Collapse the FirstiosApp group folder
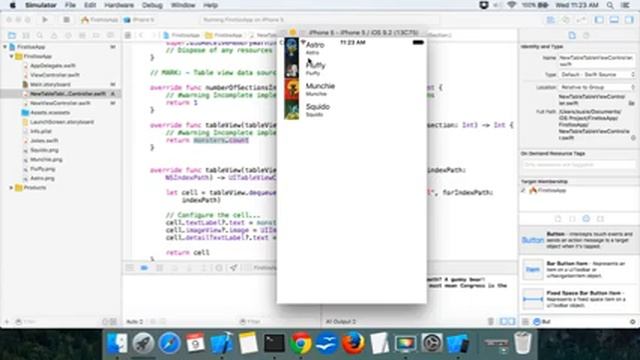The height and width of the screenshot is (360, 640). [x=11, y=56]
